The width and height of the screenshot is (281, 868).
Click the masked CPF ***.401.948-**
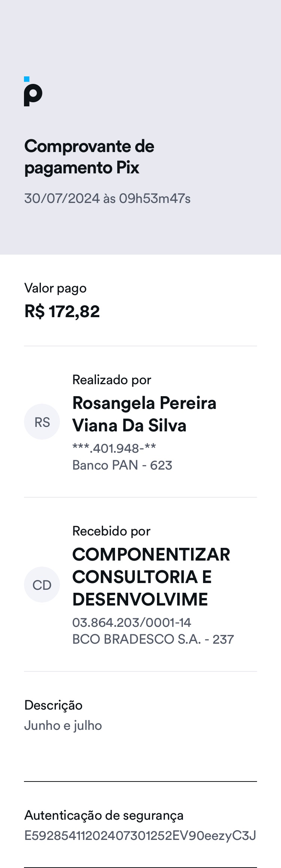tap(114, 448)
